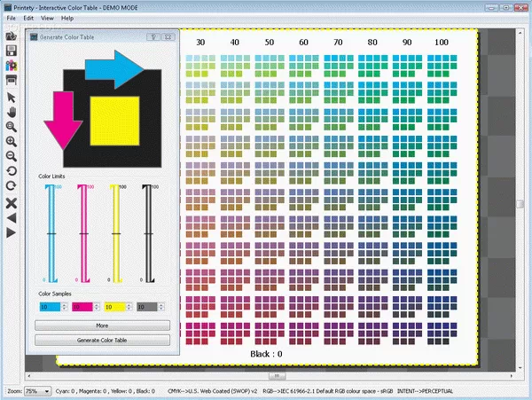This screenshot has width=532, height=400.
Task: Click the vertical scrollbar down arrow
Action: [520, 368]
